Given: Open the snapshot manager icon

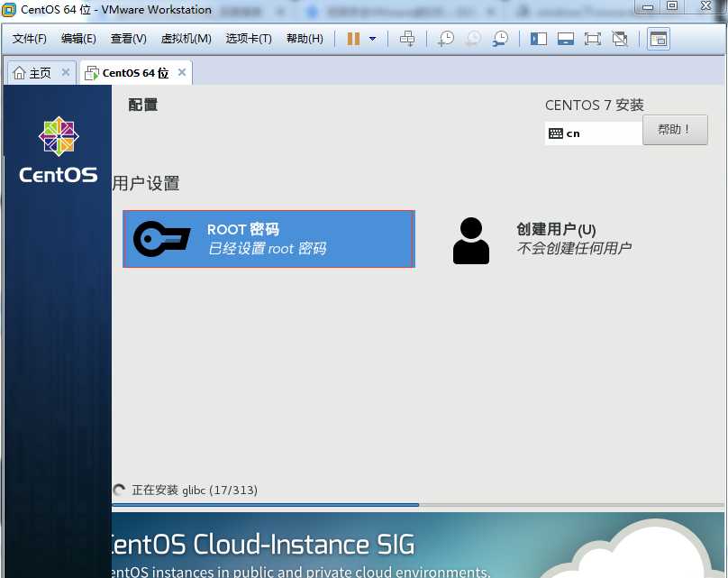Looking at the screenshot, I should 501,39.
